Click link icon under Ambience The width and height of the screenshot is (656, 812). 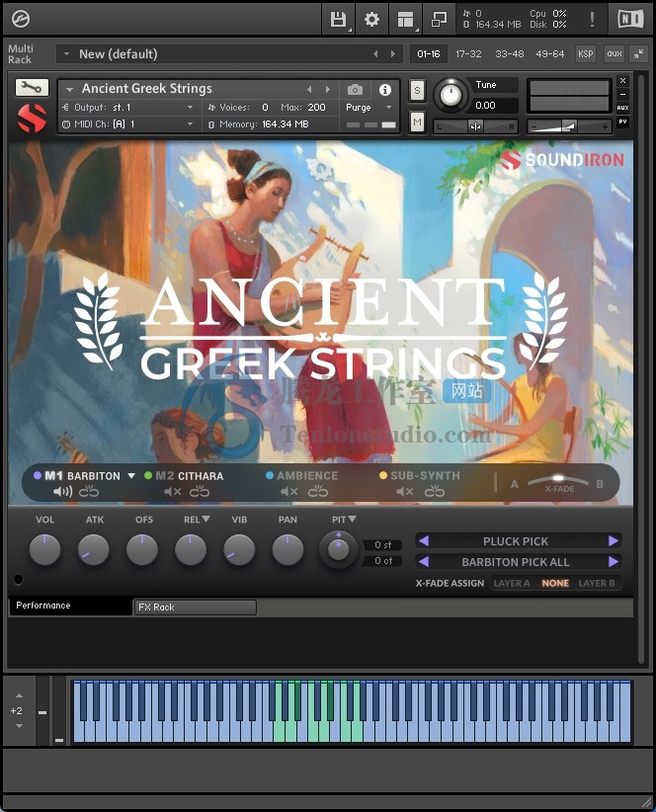318,491
